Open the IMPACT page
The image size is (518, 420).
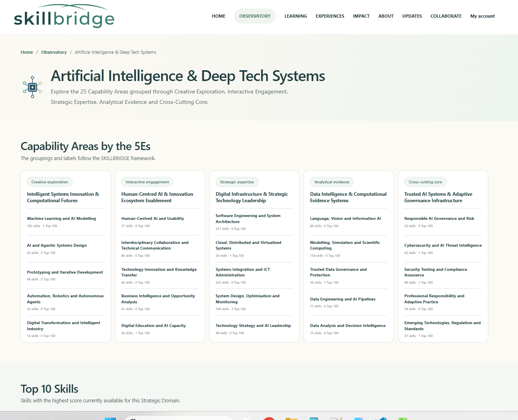[361, 16]
